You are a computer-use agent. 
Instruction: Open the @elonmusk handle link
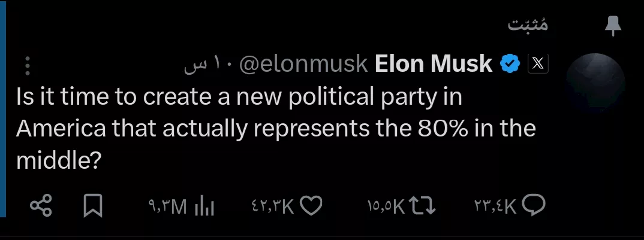303,64
